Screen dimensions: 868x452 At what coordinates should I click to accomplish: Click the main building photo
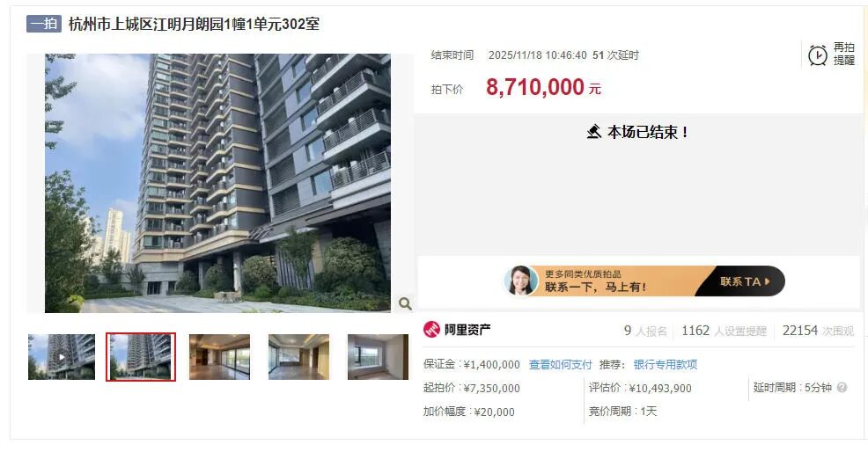pos(217,183)
